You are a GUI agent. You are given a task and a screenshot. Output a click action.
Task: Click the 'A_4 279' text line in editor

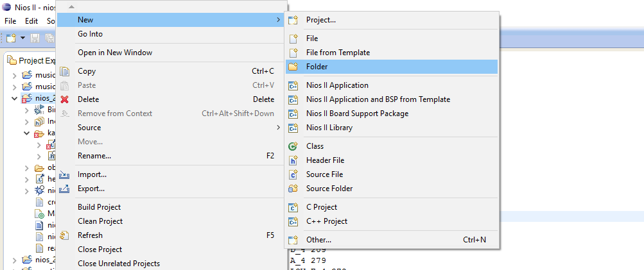pos(308,260)
